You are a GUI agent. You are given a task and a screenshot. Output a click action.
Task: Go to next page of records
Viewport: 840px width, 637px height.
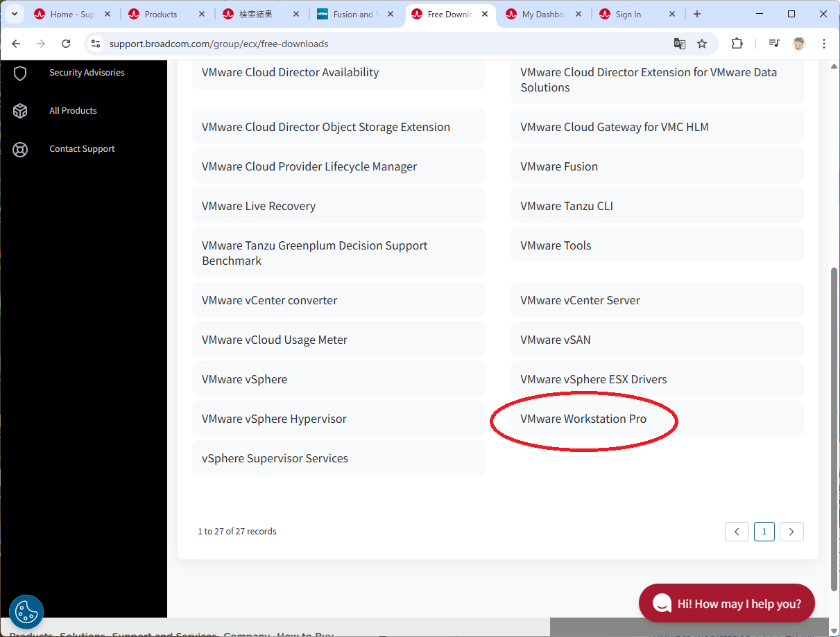click(x=791, y=532)
